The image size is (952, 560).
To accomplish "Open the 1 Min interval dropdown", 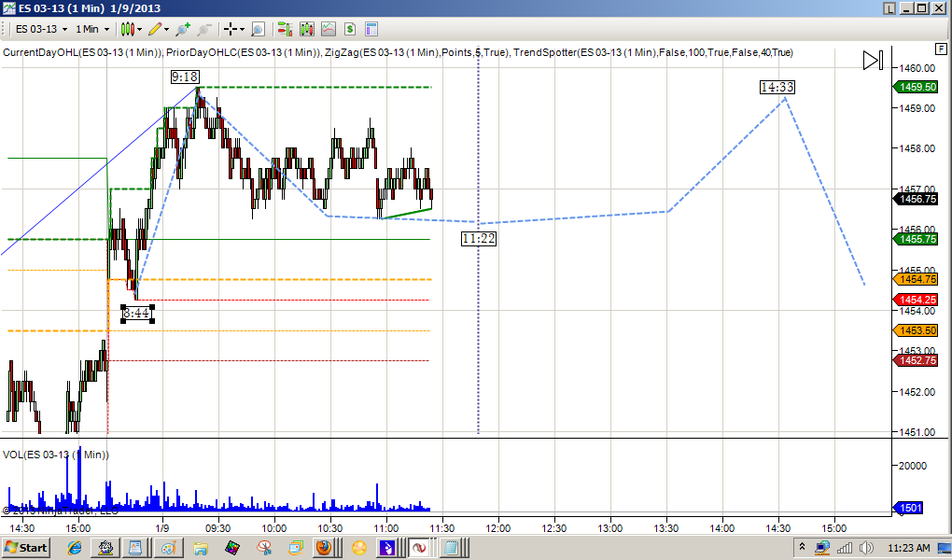I will click(92, 29).
